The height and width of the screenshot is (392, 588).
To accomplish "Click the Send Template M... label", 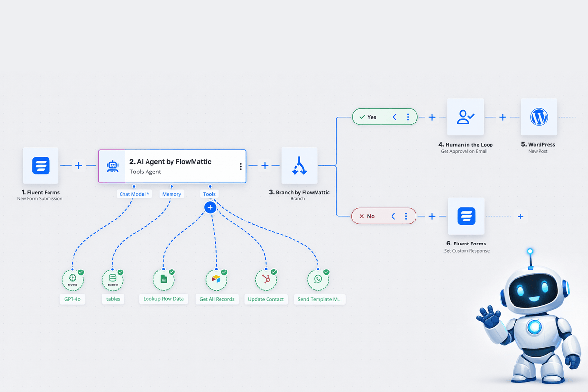I will click(319, 299).
